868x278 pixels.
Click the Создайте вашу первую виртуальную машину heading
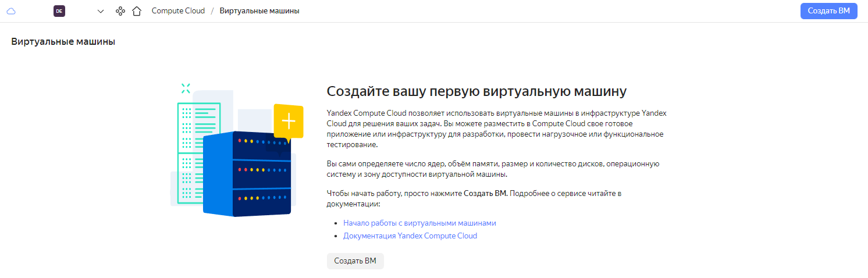point(476,91)
